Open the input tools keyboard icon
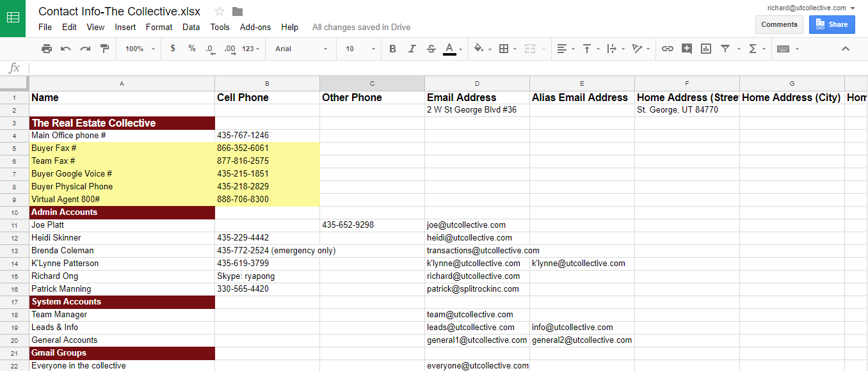This screenshot has width=868, height=371. tap(783, 49)
